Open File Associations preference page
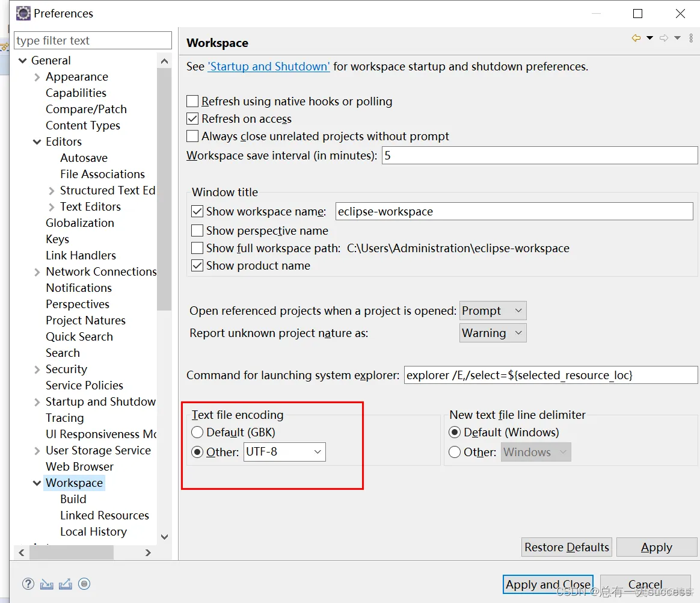This screenshot has width=700, height=603. pyautogui.click(x=102, y=174)
